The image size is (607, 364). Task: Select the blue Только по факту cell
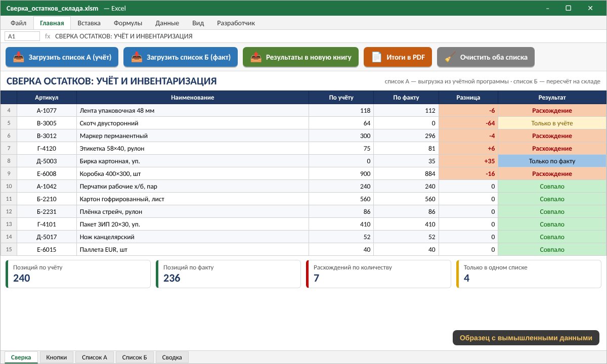pos(552,161)
